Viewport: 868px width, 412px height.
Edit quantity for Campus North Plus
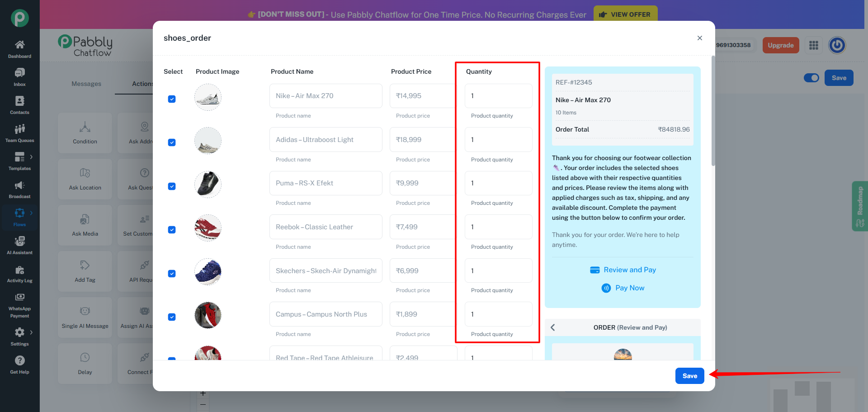click(499, 314)
